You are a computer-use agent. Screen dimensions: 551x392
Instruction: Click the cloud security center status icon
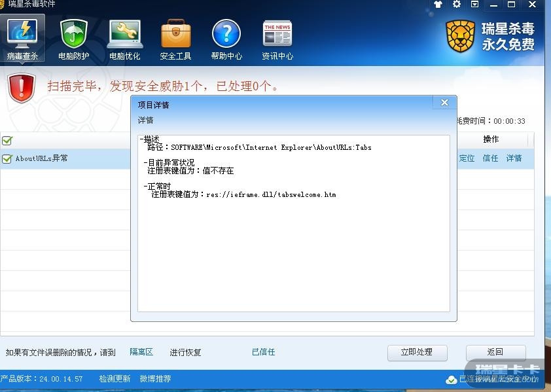point(451,380)
